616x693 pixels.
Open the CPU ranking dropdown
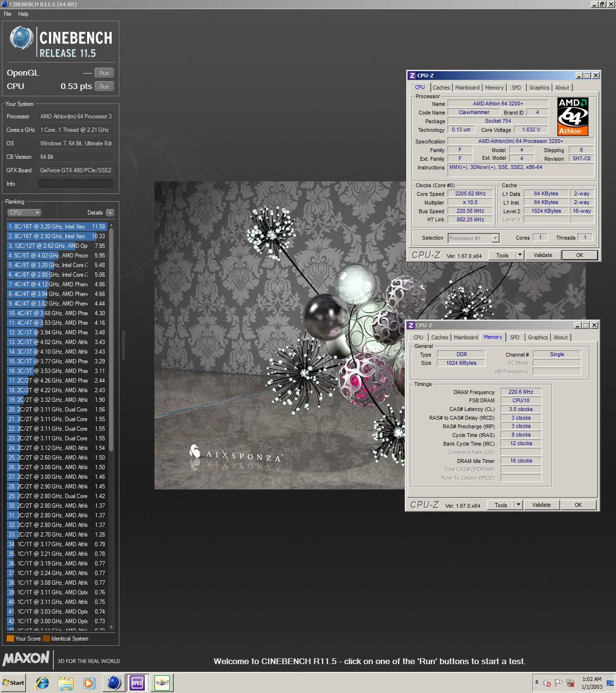coord(24,212)
